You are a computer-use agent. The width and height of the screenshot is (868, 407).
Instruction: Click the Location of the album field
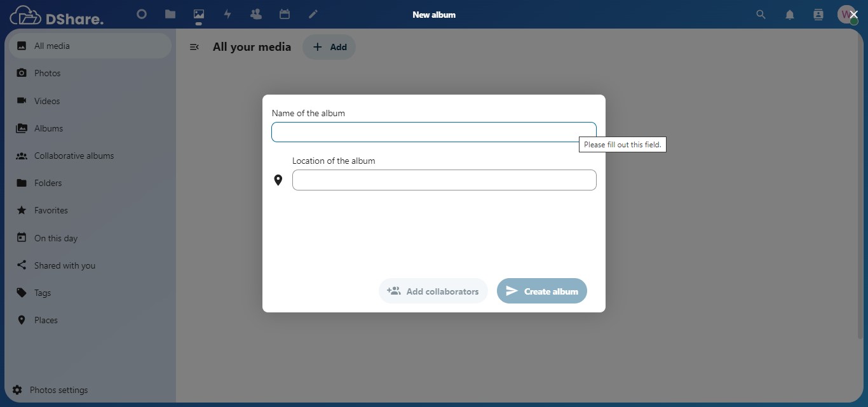444,180
